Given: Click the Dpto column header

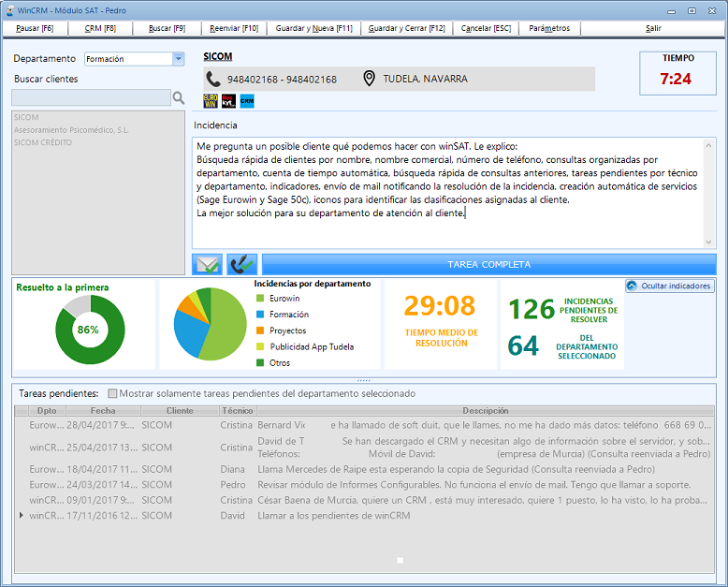Looking at the screenshot, I should point(47,411).
